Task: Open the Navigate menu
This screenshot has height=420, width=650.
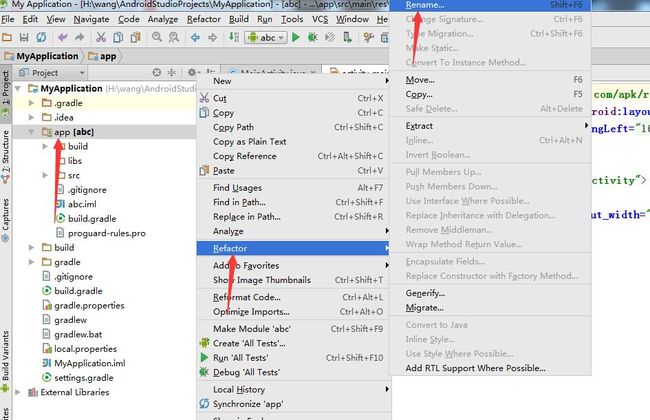Action: click(x=91, y=19)
